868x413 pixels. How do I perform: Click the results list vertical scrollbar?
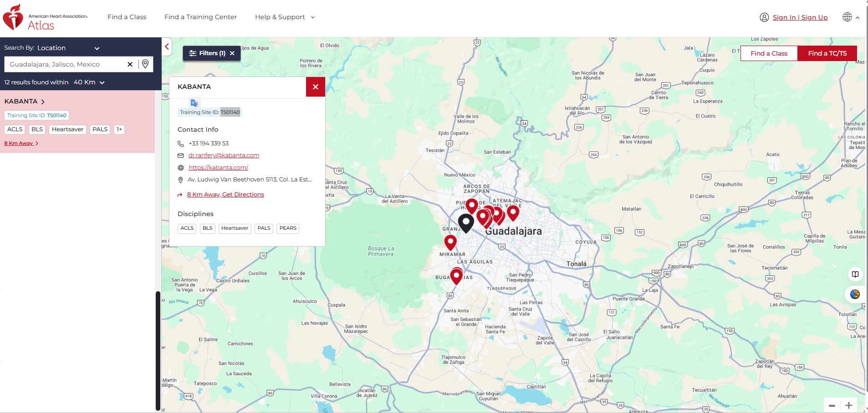(x=158, y=351)
